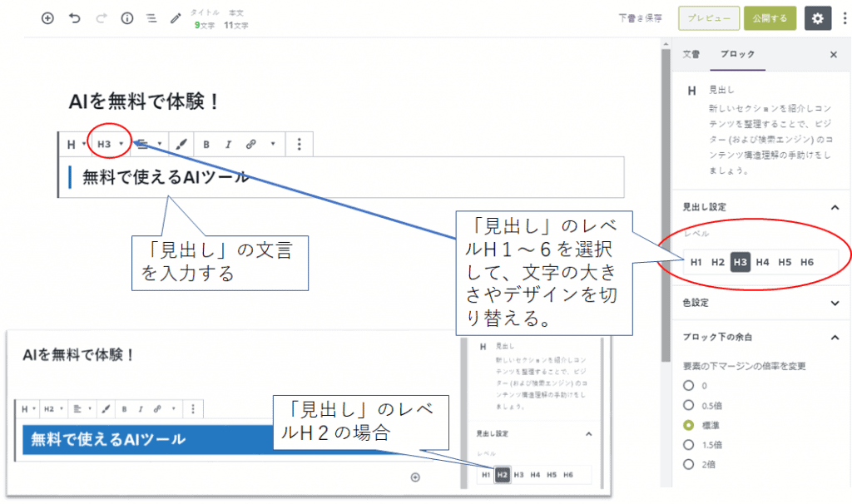
Task: Open the H3 heading level dropdown
Action: [x=110, y=145]
